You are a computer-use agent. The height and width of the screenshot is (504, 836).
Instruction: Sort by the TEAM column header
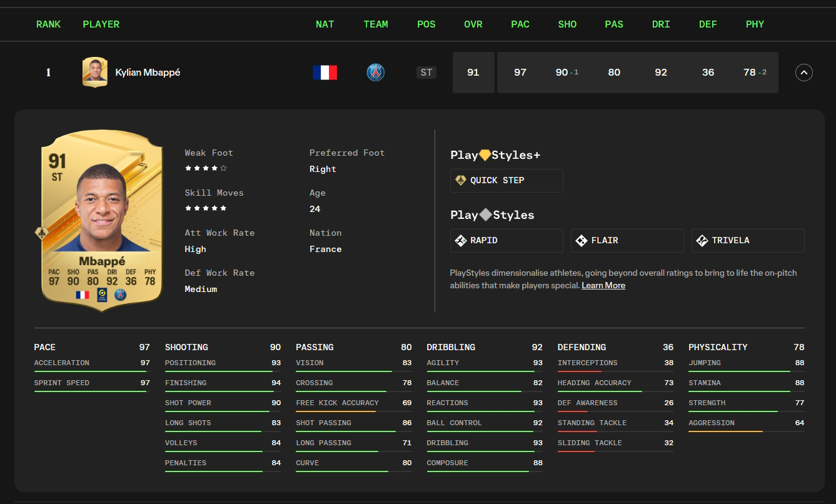coord(376,24)
